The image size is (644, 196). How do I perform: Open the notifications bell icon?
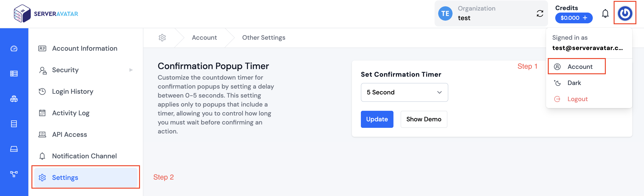(x=605, y=13)
